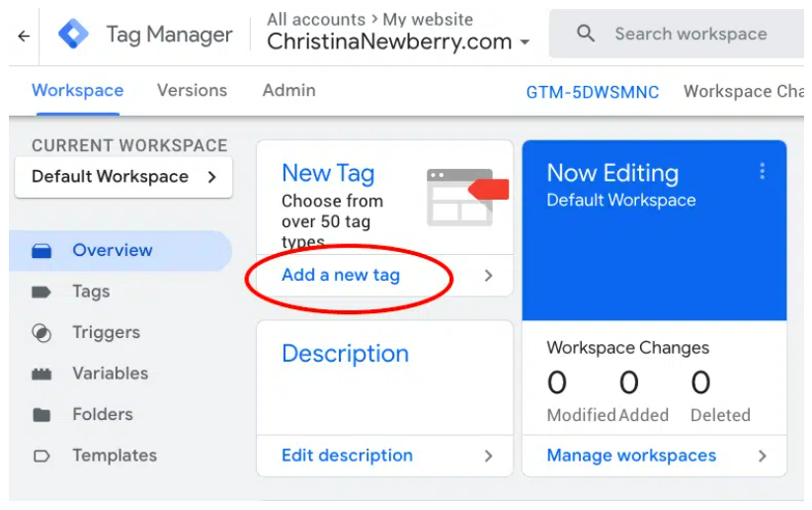Open Templates in the sidebar
The height and width of the screenshot is (510, 812).
point(115,455)
